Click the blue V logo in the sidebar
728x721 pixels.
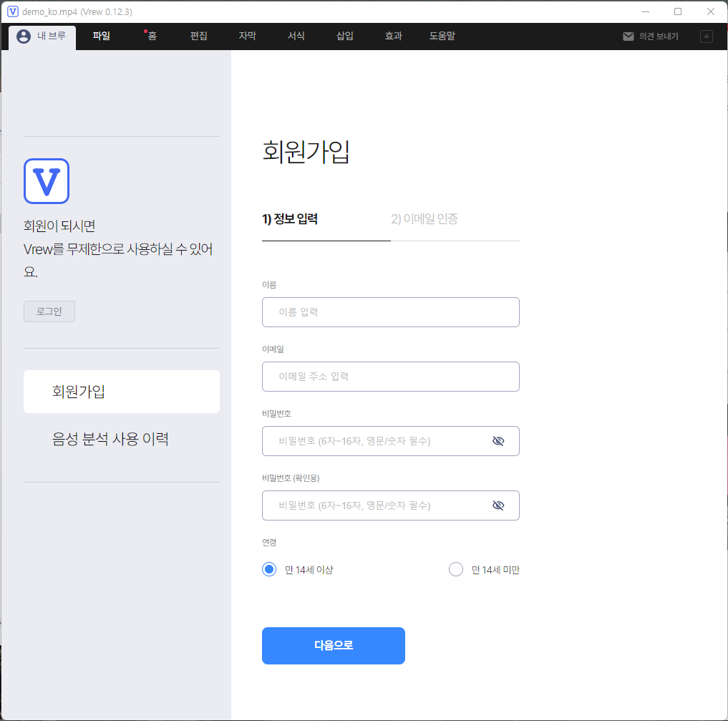[46, 181]
